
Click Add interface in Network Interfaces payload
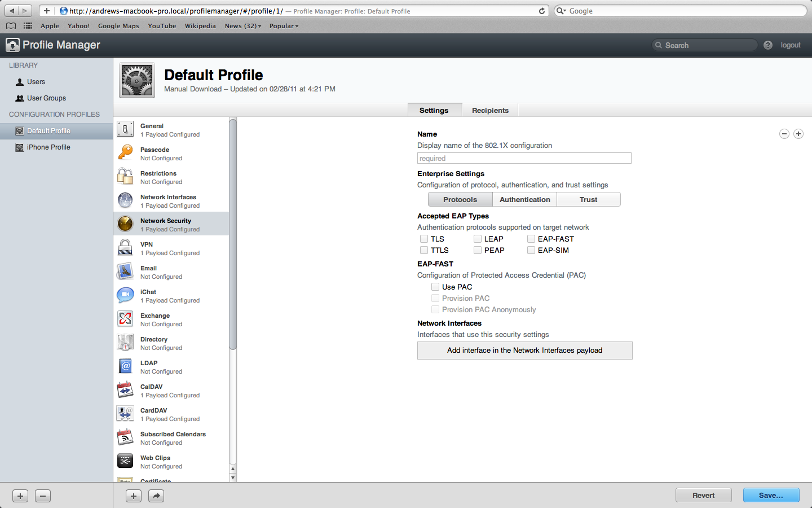pyautogui.click(x=525, y=351)
